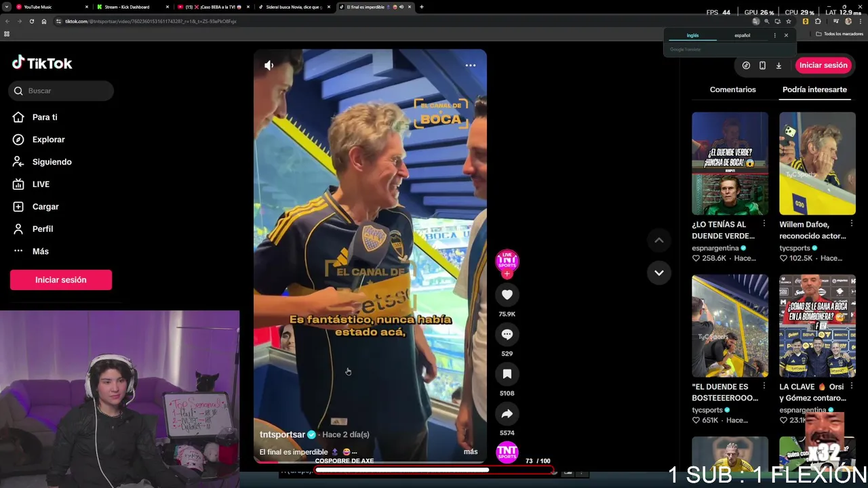The height and width of the screenshot is (488, 868).
Task: Go to next video with down chevron
Action: (x=658, y=272)
